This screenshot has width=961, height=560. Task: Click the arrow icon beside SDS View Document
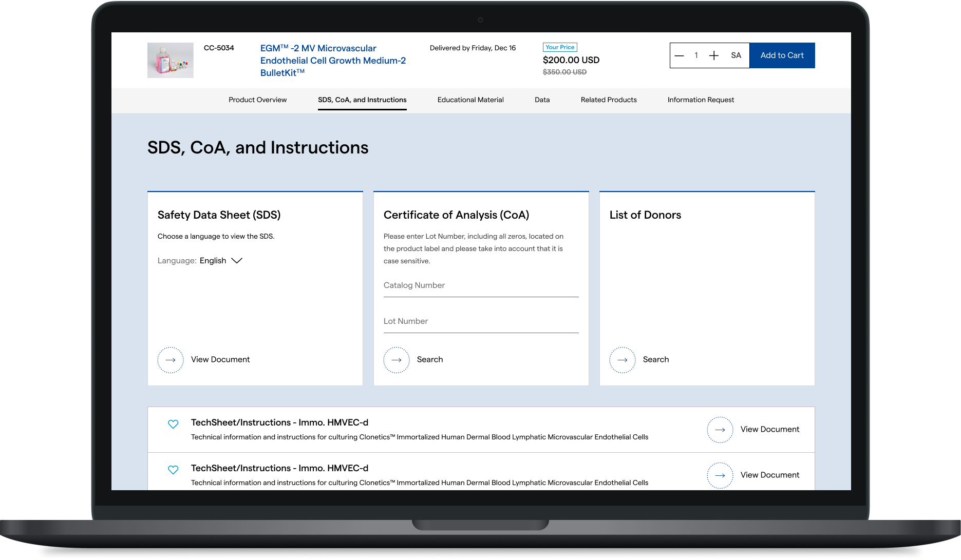171,360
